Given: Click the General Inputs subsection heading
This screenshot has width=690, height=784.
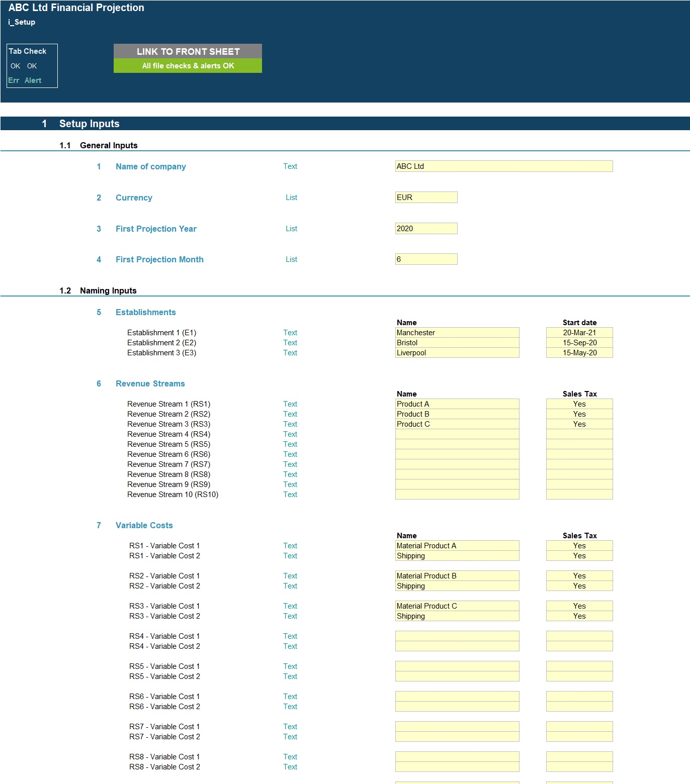Looking at the screenshot, I should pos(109,145).
